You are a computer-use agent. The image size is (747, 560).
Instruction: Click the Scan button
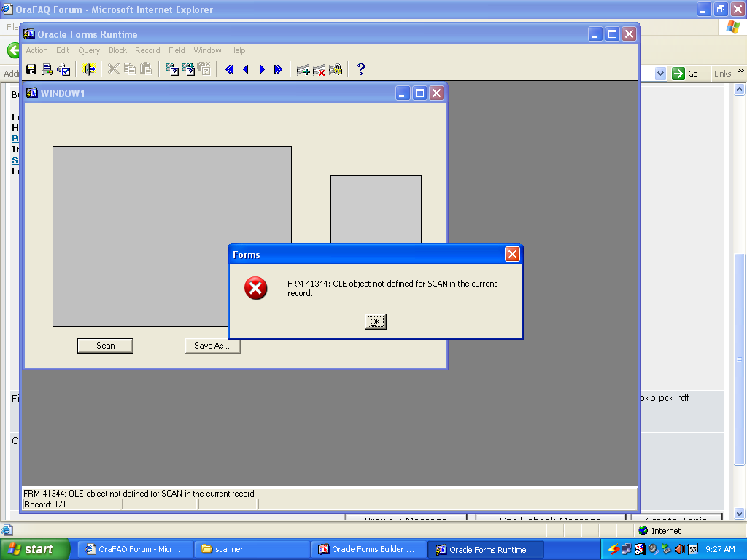point(105,346)
